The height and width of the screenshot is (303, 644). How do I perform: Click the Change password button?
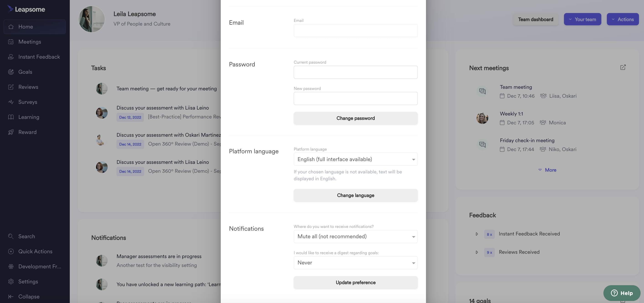coord(356,118)
